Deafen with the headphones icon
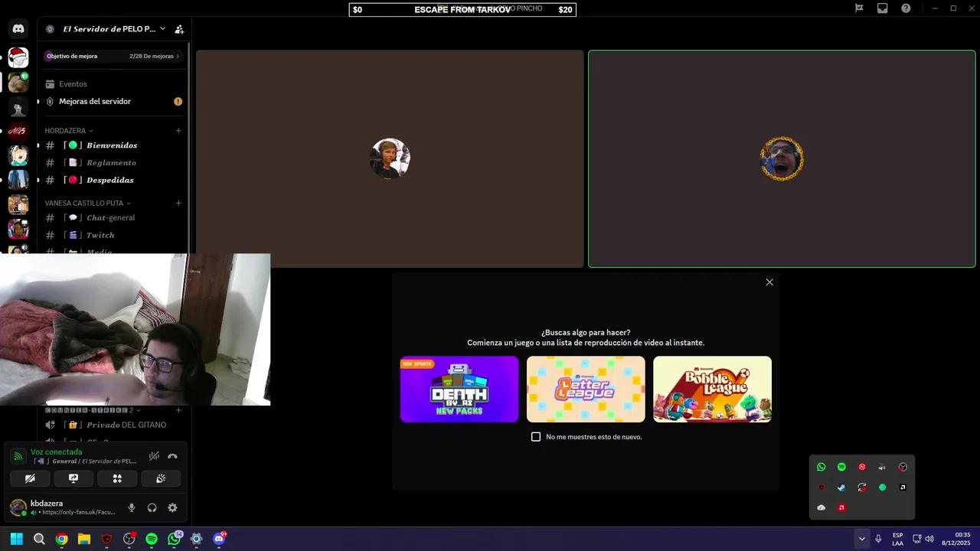The width and height of the screenshot is (980, 551). click(x=152, y=507)
